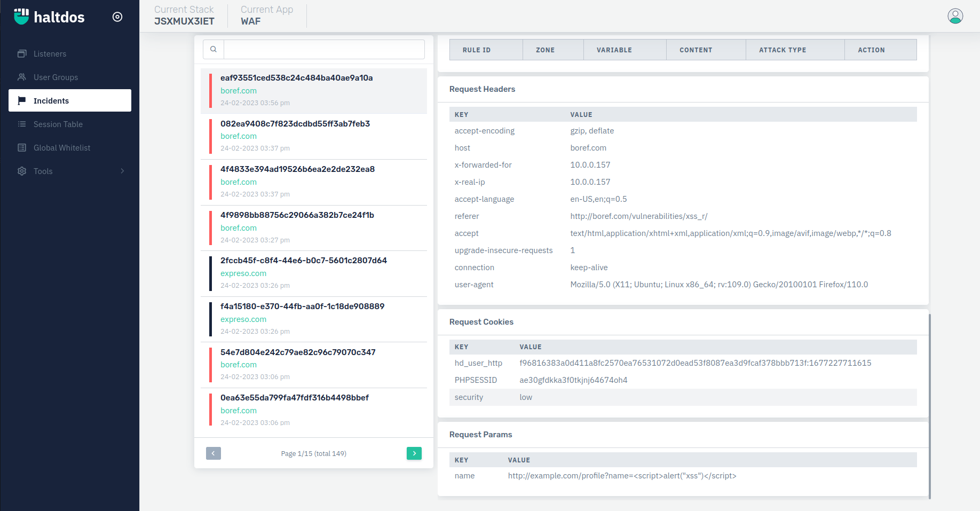Select Current Stack JSXMUX3IET
The height and width of the screenshot is (511, 980).
coord(184,15)
